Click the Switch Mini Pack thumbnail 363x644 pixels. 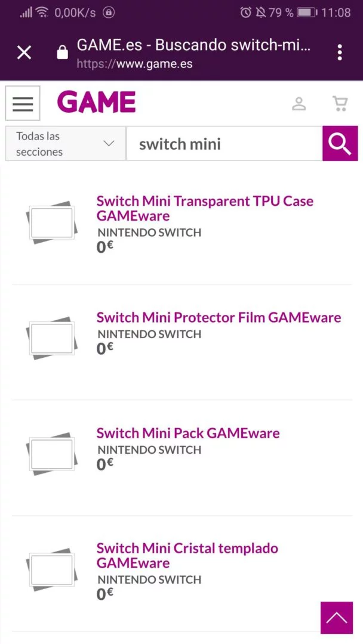coord(51,453)
